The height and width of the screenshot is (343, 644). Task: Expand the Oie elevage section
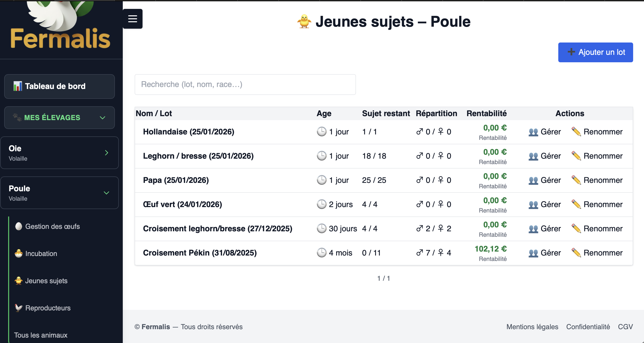click(107, 153)
